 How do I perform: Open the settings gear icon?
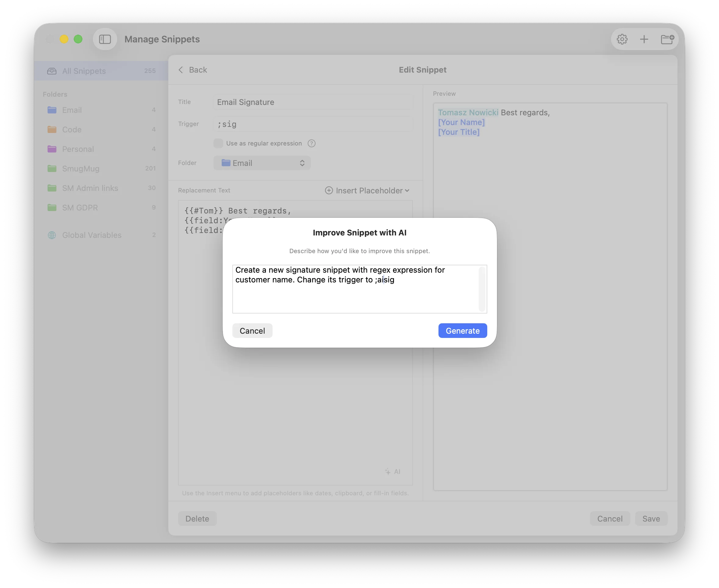pyautogui.click(x=622, y=39)
